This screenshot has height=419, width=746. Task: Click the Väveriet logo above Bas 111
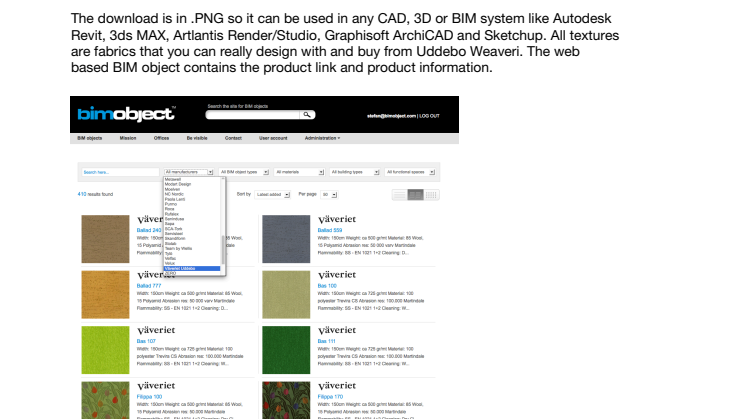pyautogui.click(x=337, y=330)
